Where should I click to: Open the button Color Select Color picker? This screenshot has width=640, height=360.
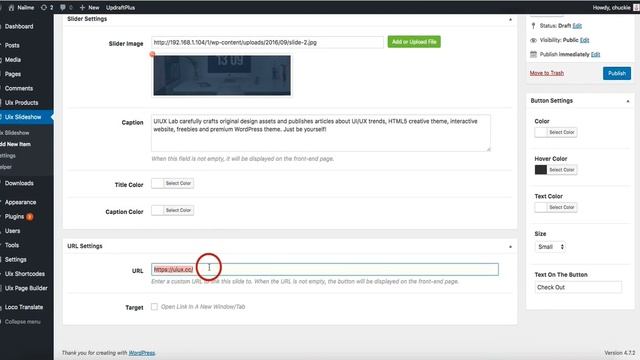(556, 132)
